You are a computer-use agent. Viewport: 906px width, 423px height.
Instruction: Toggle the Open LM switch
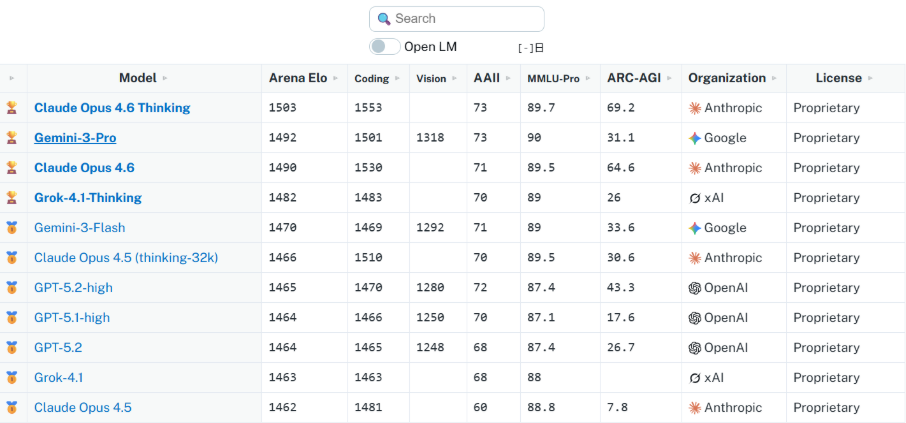[x=384, y=46]
